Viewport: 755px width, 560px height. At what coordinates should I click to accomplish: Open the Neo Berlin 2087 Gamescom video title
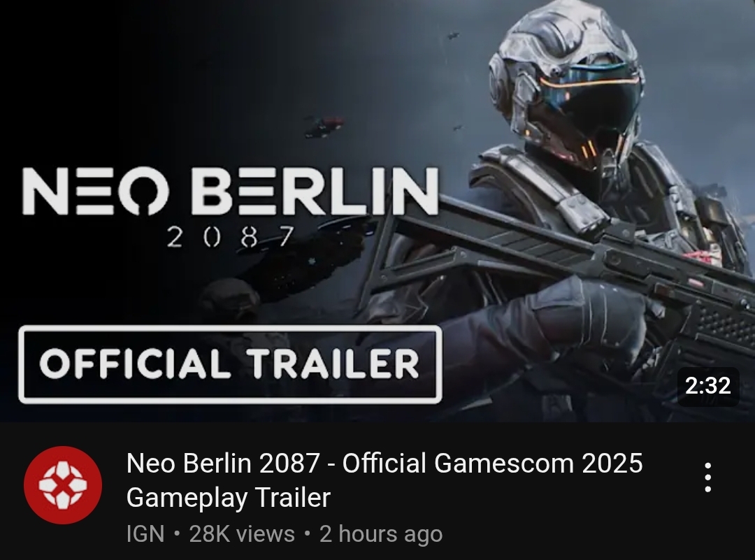(x=384, y=480)
